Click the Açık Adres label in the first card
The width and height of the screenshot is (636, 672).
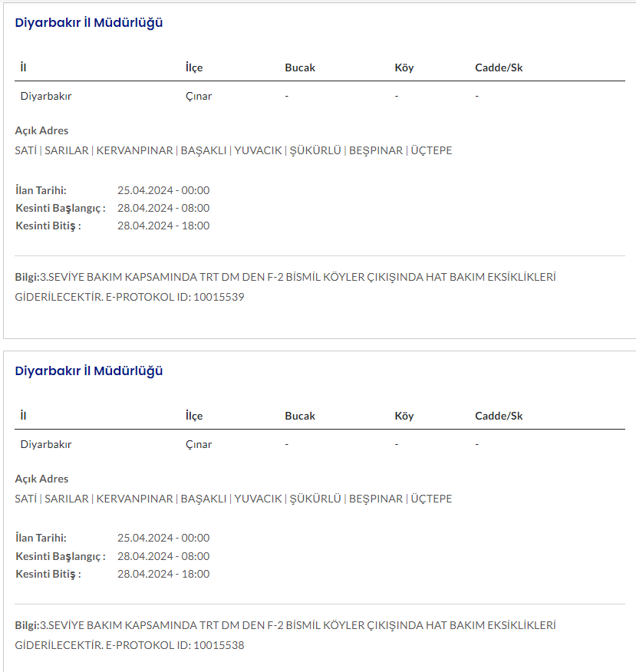pos(41,130)
